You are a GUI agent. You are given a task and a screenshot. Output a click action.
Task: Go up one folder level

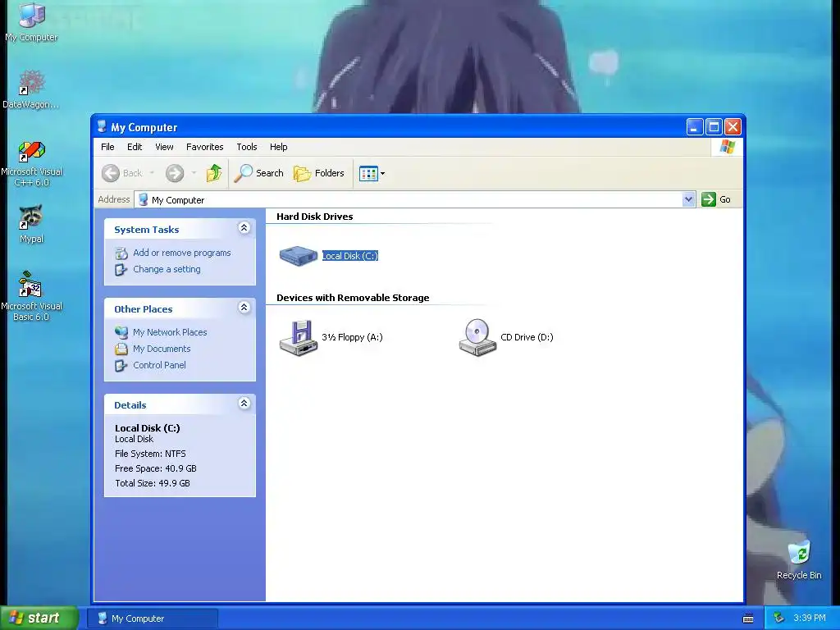pos(214,173)
